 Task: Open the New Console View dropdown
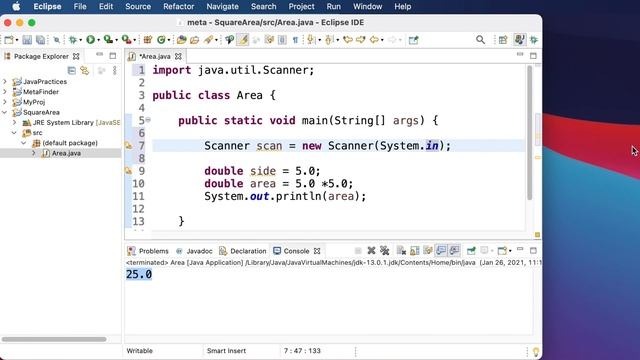pos(510,251)
